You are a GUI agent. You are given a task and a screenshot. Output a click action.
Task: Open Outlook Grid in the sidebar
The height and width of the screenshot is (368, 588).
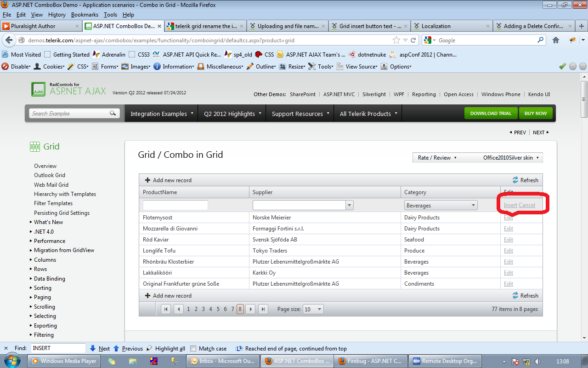(50, 175)
